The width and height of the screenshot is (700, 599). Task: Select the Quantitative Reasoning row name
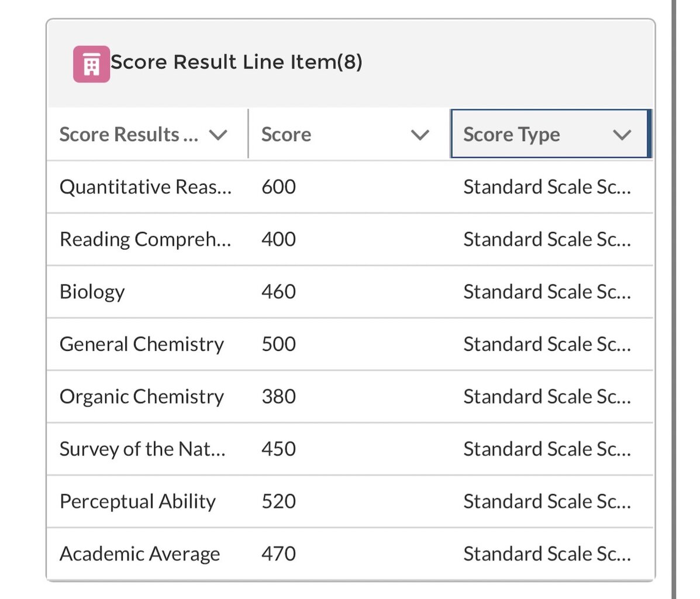point(145,187)
